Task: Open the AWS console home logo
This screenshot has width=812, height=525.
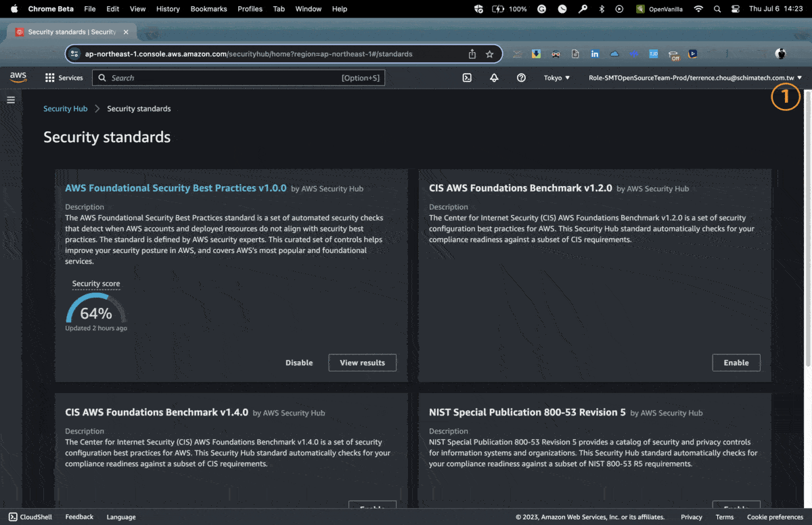Action: click(18, 78)
